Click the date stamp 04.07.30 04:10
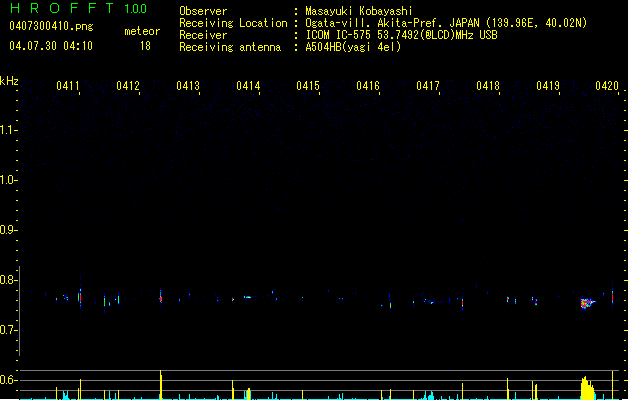This screenshot has height=400, width=629. [51, 46]
